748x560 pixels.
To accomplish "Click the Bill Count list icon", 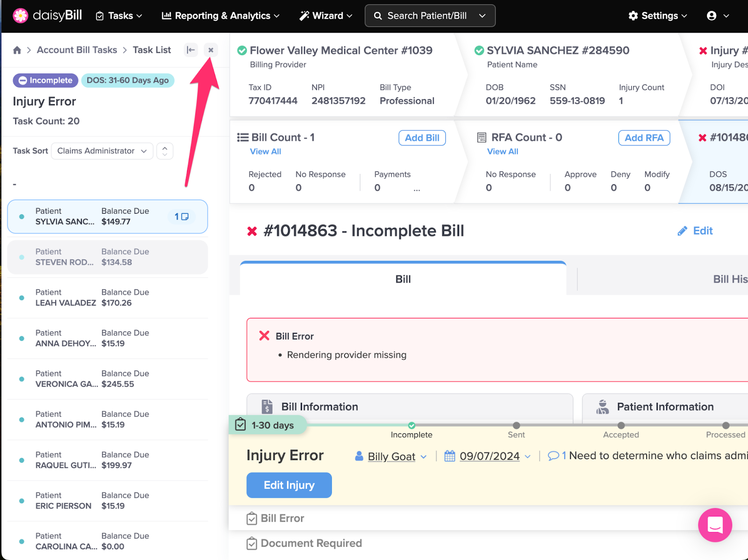I will click(x=243, y=137).
